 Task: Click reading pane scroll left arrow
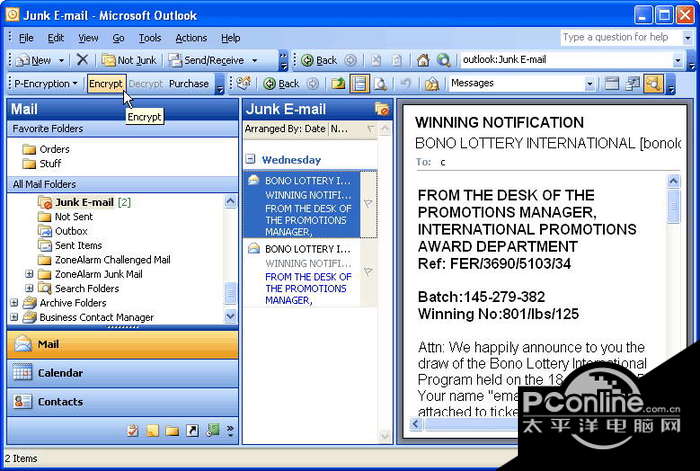tap(415, 424)
